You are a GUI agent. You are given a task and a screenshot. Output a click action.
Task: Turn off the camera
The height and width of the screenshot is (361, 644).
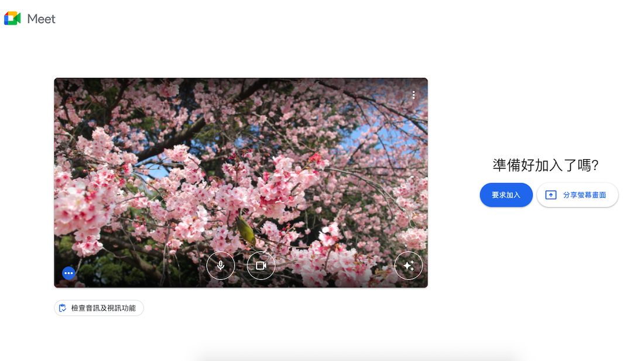[x=261, y=266]
